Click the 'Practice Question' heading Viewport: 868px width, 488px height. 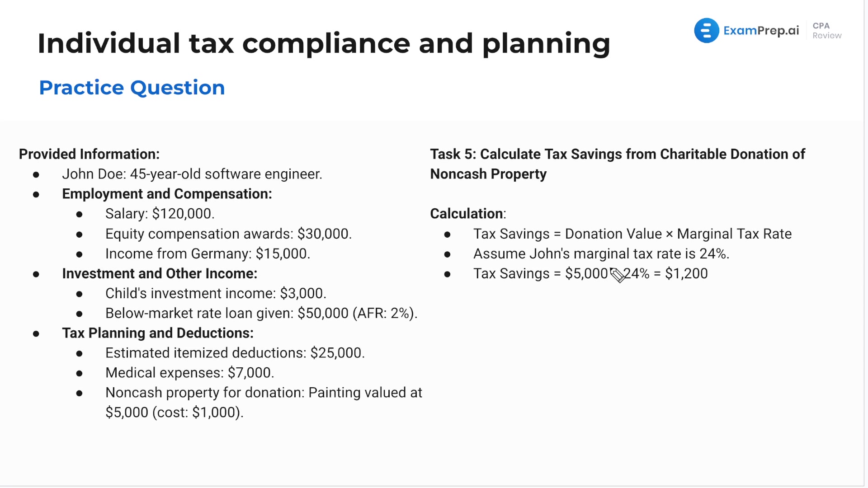132,88
